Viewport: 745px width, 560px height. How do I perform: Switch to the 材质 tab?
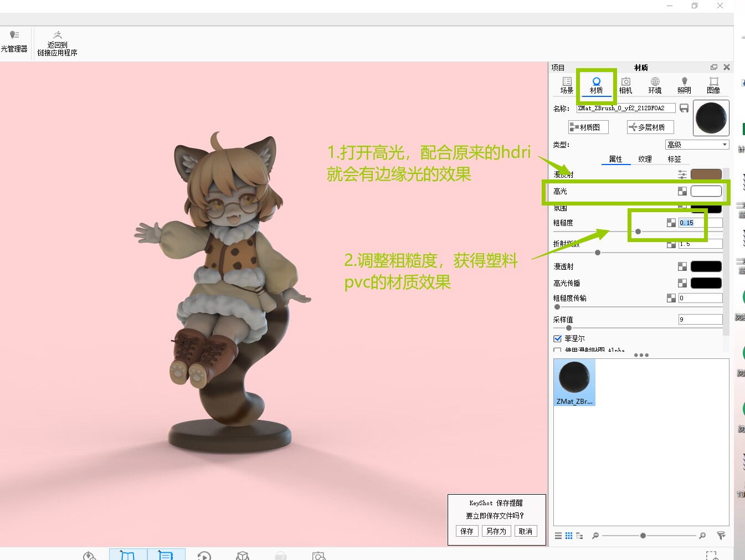point(596,85)
